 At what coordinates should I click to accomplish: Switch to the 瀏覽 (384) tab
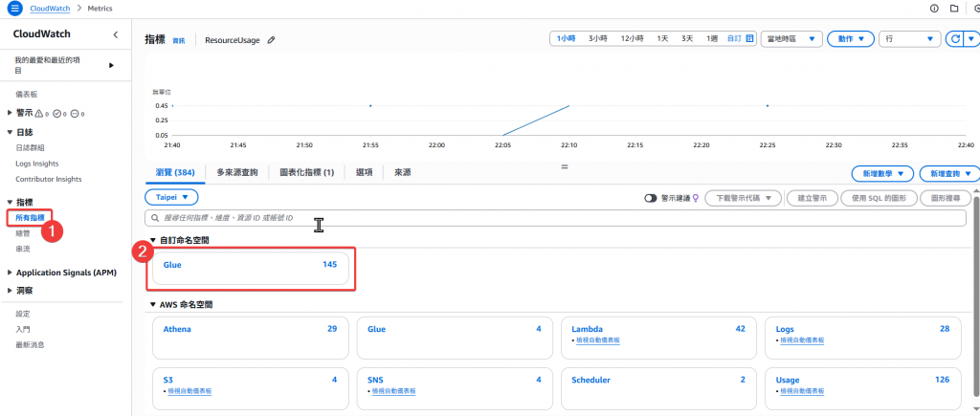click(175, 172)
